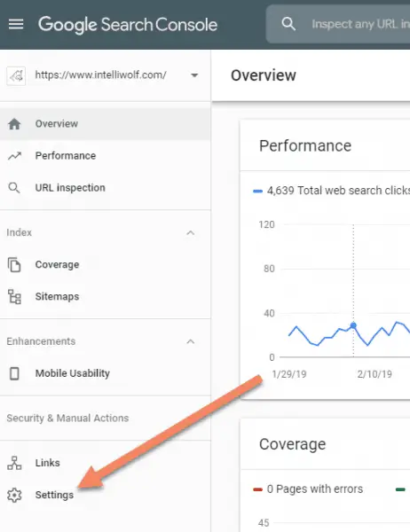Click the Performance trend-line icon
This screenshot has height=532, width=410.
click(x=14, y=156)
